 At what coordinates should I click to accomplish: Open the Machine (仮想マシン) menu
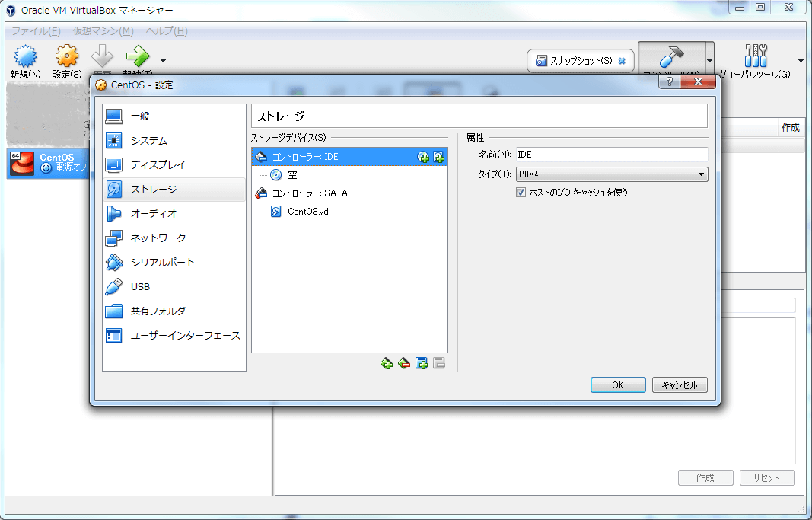click(x=103, y=31)
